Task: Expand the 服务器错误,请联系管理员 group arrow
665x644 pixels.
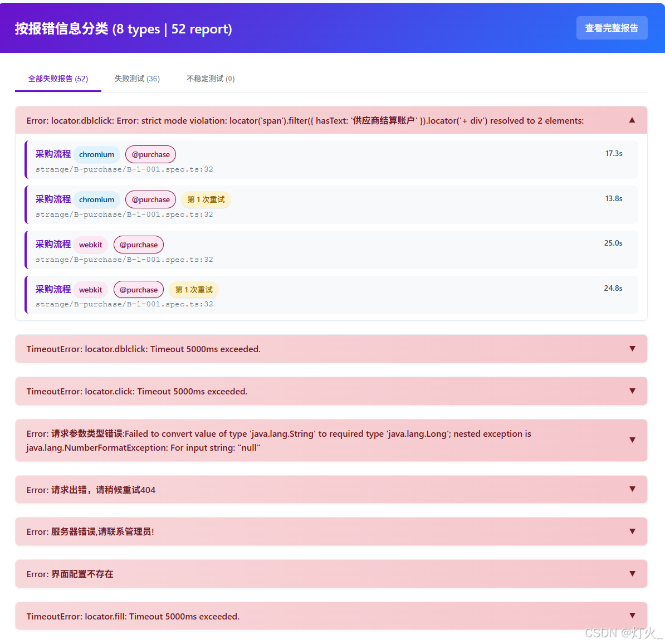Action: click(632, 531)
